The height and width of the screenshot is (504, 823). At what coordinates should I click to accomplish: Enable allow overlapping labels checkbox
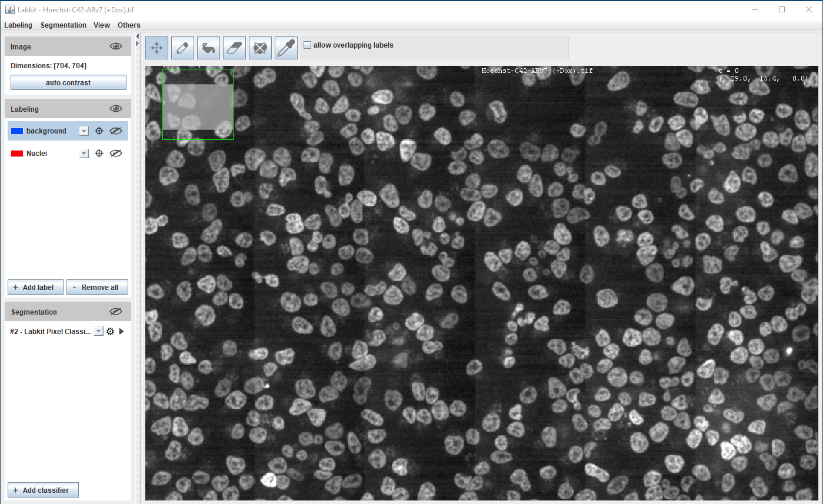307,45
